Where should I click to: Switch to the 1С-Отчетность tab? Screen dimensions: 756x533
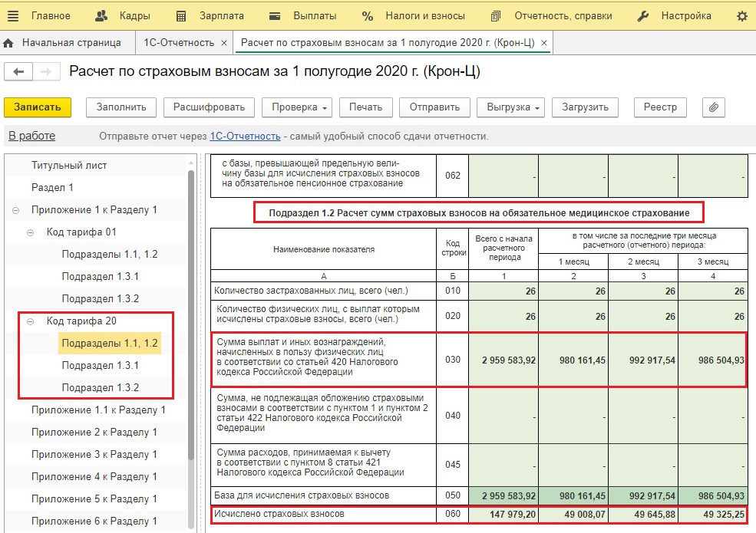point(179,43)
